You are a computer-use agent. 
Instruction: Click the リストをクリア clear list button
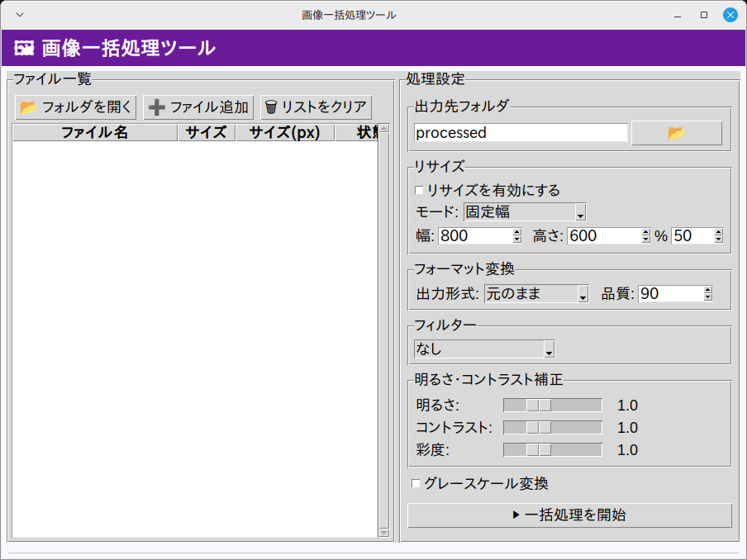click(316, 107)
